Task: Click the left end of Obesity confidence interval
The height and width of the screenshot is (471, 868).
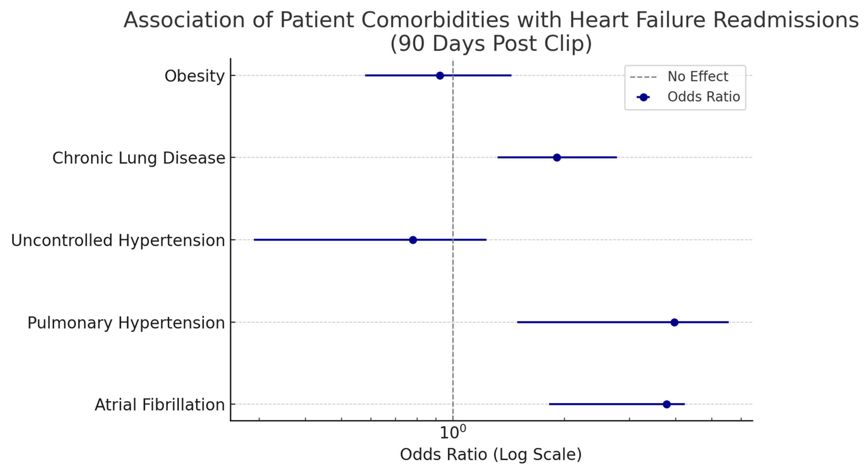Action: coord(366,76)
